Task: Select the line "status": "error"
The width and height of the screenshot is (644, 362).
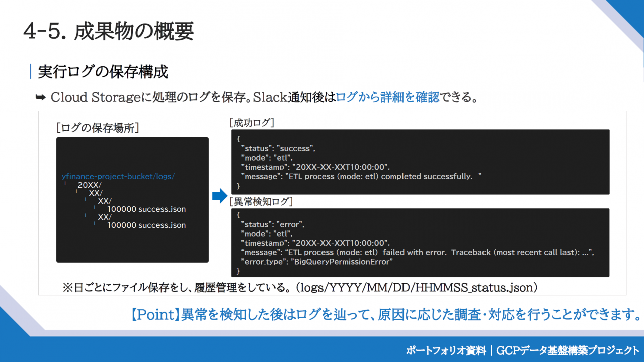Action: click(x=273, y=224)
